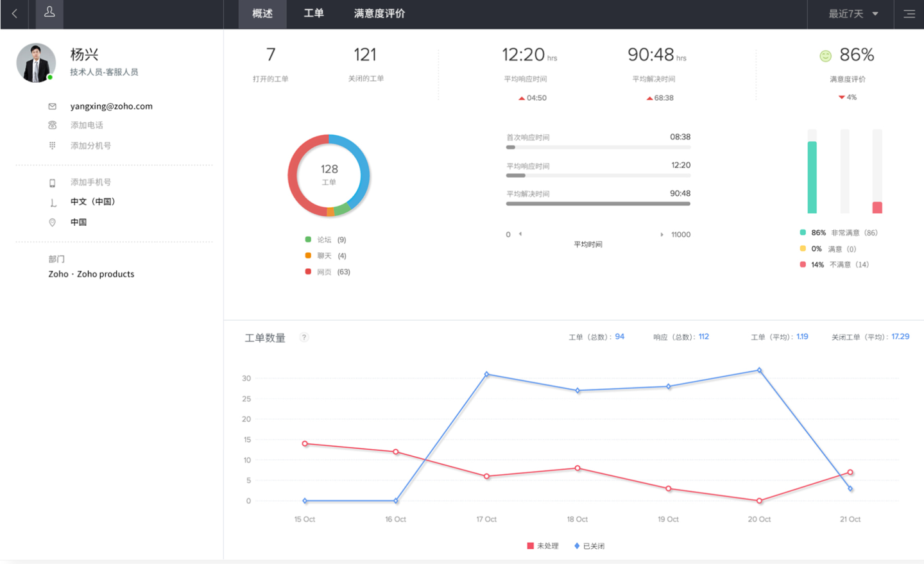The width and height of the screenshot is (924, 564).
Task: Click the 杨兴 profile avatar photo
Action: pos(36,63)
